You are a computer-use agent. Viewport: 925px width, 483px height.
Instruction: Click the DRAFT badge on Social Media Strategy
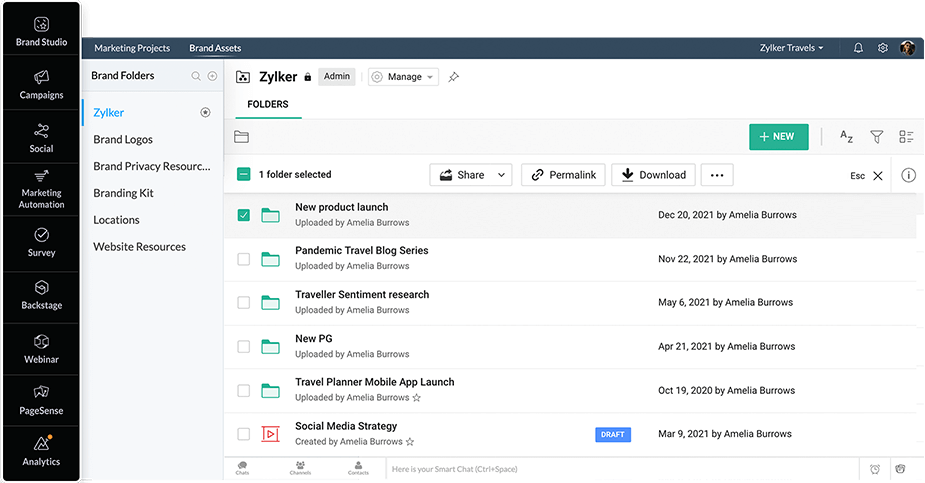pos(613,435)
